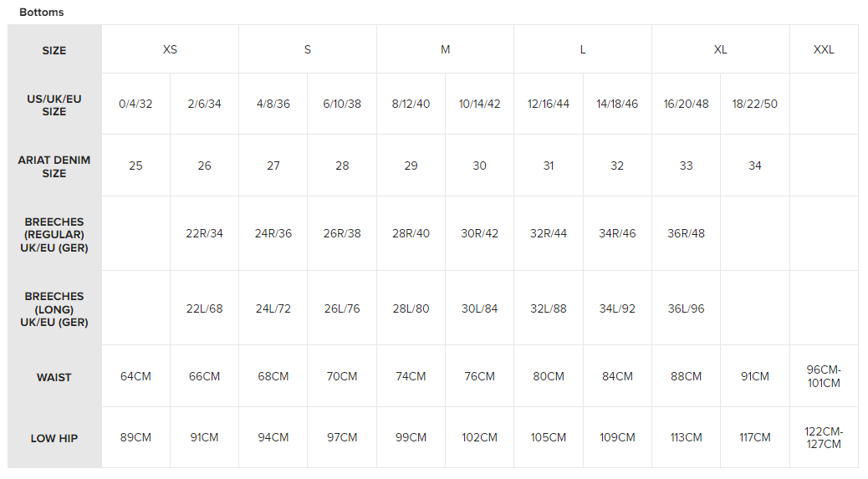Click the XS size column header
The image size is (868, 479).
point(170,49)
